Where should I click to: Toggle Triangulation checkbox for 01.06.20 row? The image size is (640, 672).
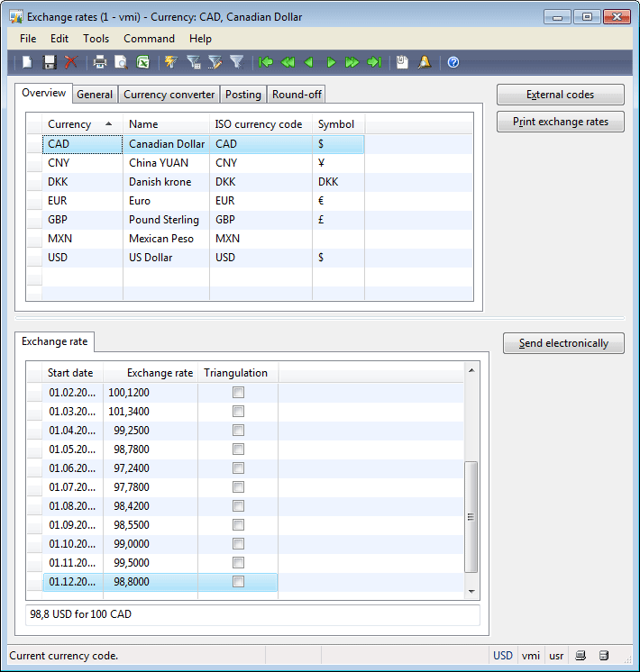238,468
